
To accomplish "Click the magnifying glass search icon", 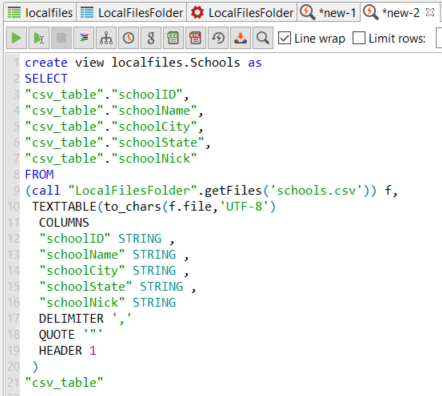I will (263, 38).
